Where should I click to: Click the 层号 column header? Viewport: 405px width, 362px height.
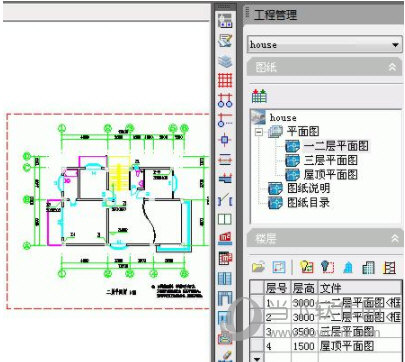tap(276, 288)
